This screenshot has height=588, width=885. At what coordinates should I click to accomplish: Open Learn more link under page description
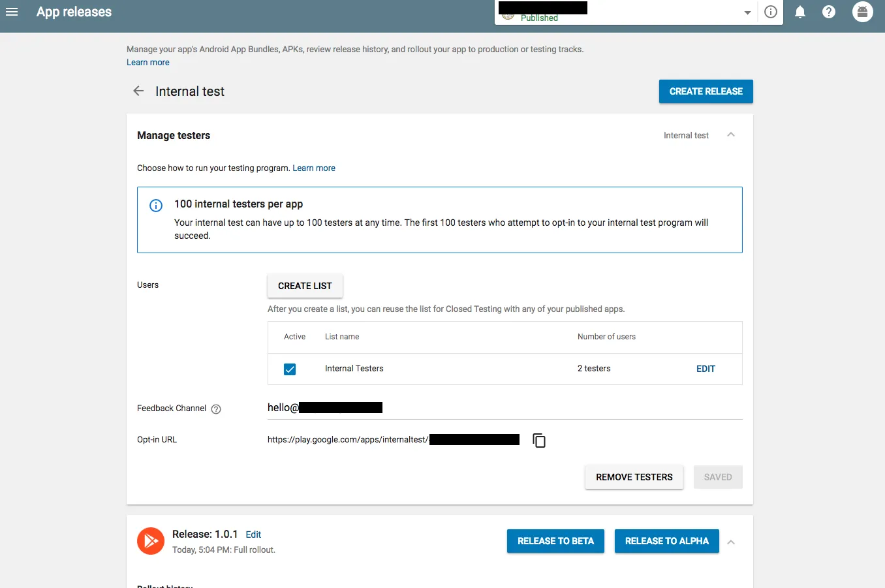point(148,63)
